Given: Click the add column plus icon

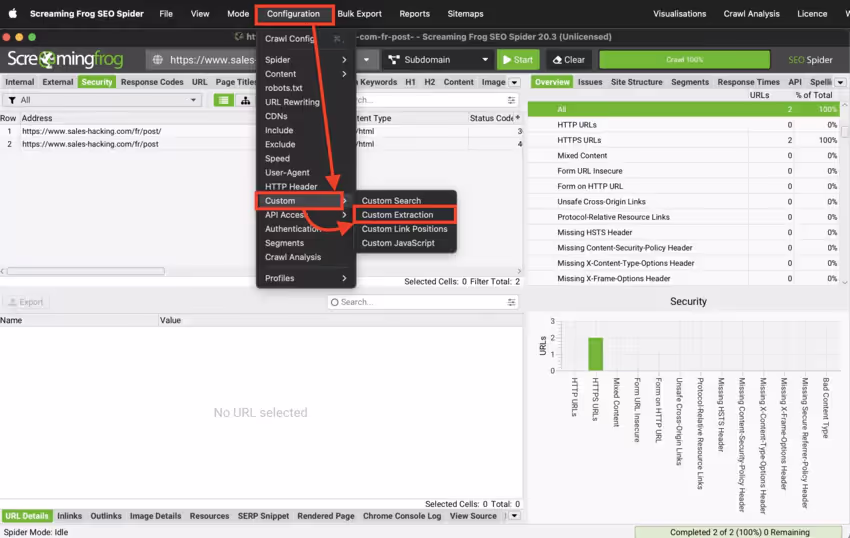Looking at the screenshot, I should click(518, 118).
